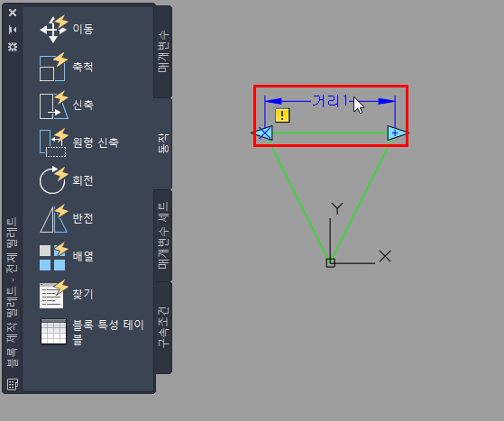
Task: Select the 원형 신축 (Polar Stretch) action
Action: point(79,142)
